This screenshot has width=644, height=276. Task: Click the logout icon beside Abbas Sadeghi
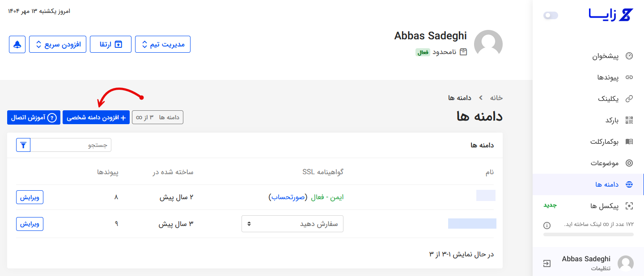[x=547, y=263]
